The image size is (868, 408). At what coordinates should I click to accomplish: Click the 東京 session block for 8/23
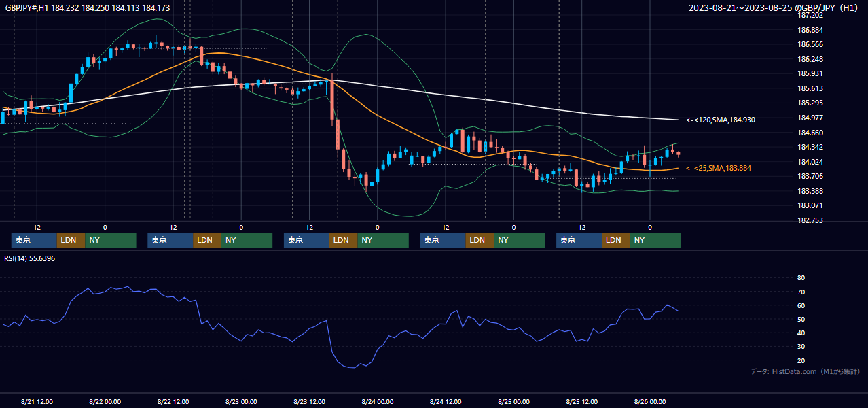[x=306, y=240]
